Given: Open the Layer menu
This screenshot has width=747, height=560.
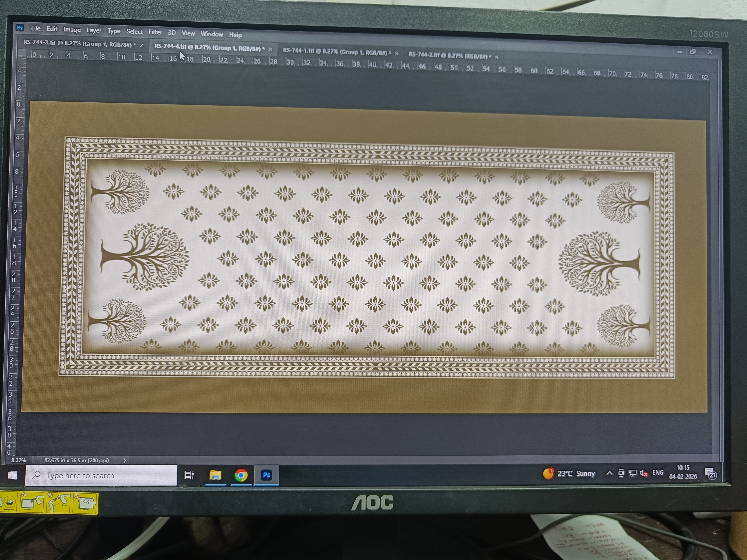Looking at the screenshot, I should tap(94, 30).
